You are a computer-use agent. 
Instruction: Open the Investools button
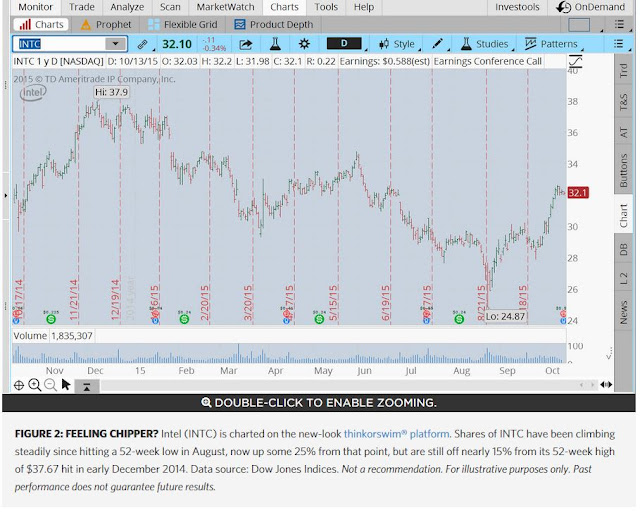pyautogui.click(x=517, y=7)
